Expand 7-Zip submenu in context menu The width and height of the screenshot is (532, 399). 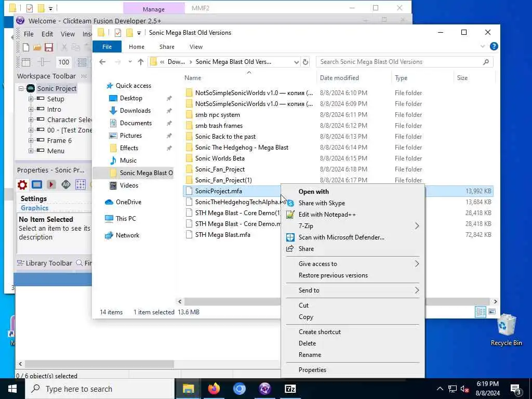pos(353,226)
